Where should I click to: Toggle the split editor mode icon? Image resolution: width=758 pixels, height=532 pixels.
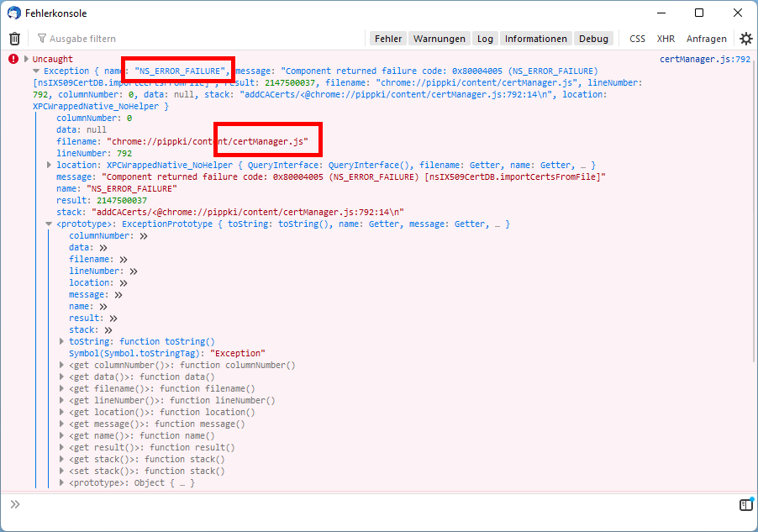pos(745,504)
